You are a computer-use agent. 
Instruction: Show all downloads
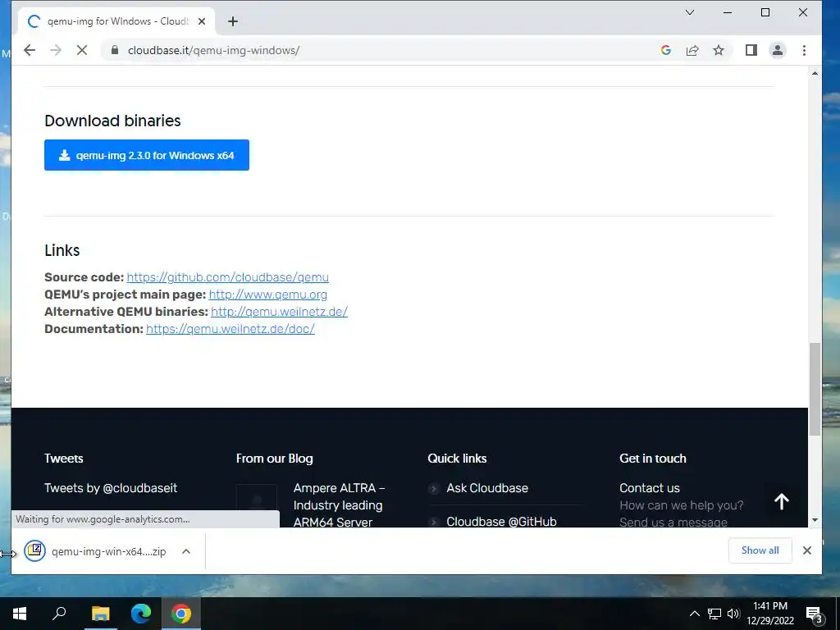coord(760,550)
